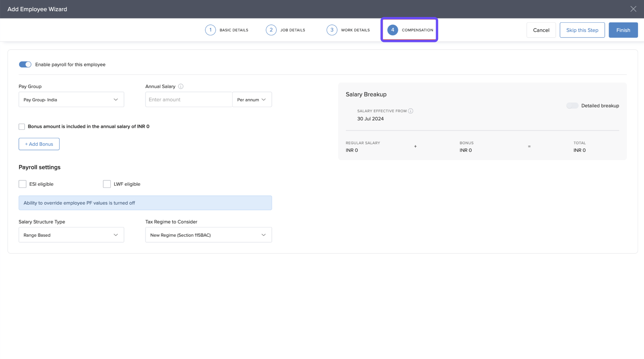Click the Add Bonus button
Screen dimensions: 644x359
(x=39, y=144)
